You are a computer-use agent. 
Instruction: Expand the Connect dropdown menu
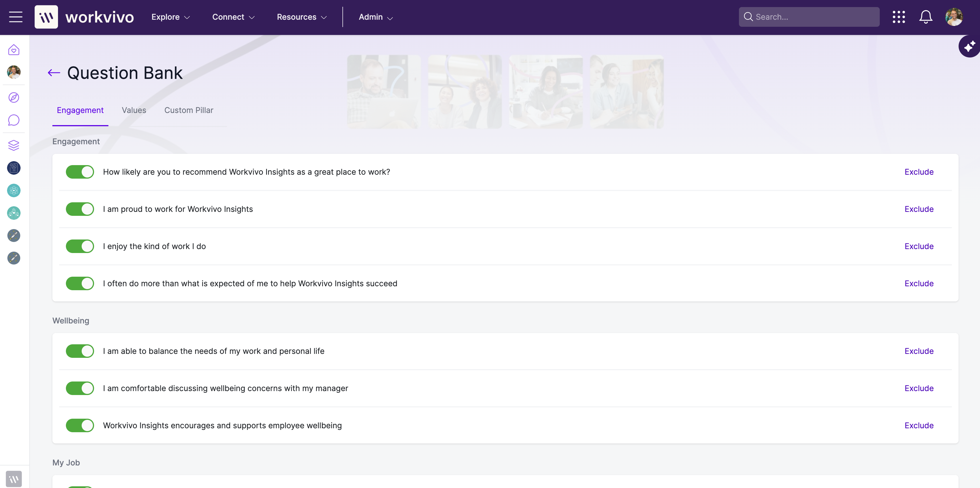(x=233, y=17)
